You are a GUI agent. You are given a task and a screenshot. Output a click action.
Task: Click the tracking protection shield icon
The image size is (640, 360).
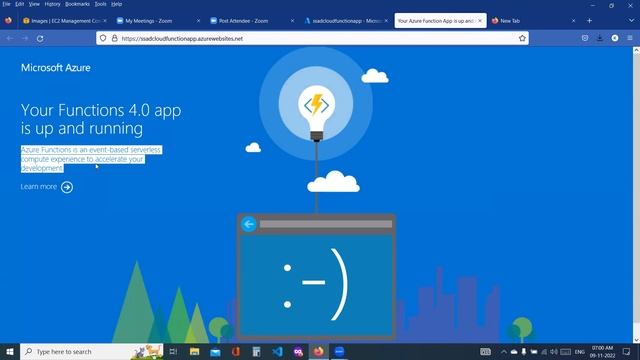[x=103, y=38]
